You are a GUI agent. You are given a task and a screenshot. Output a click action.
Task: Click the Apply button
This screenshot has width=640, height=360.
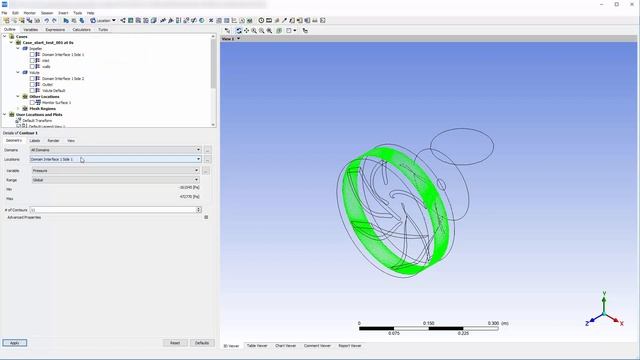coord(15,343)
